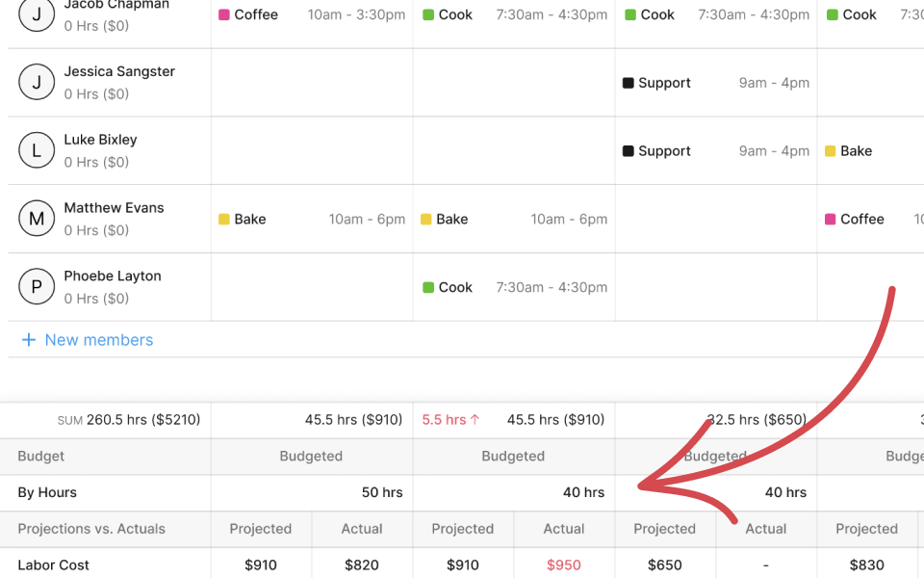The width and height of the screenshot is (924, 578).
Task: Select the Labor Cost row label
Action: point(54,565)
